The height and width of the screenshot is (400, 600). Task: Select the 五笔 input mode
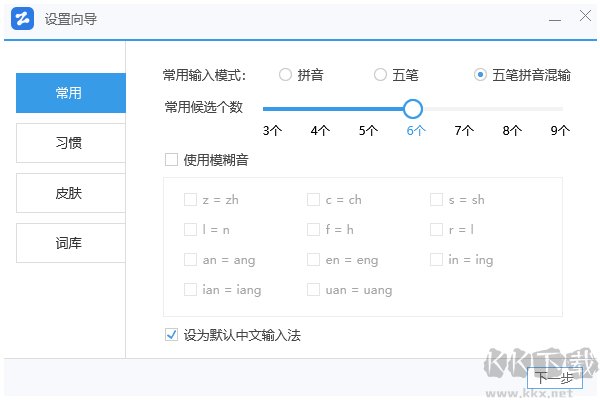pos(380,75)
